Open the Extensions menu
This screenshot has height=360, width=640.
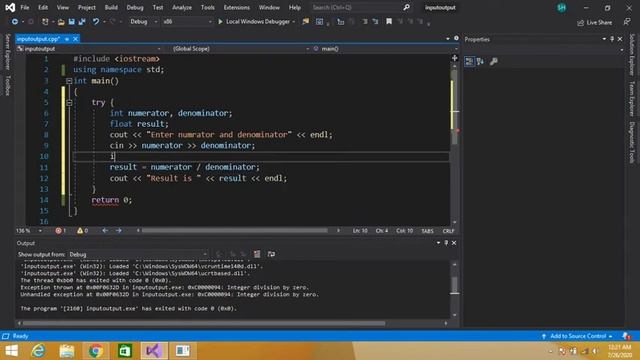(236, 7)
